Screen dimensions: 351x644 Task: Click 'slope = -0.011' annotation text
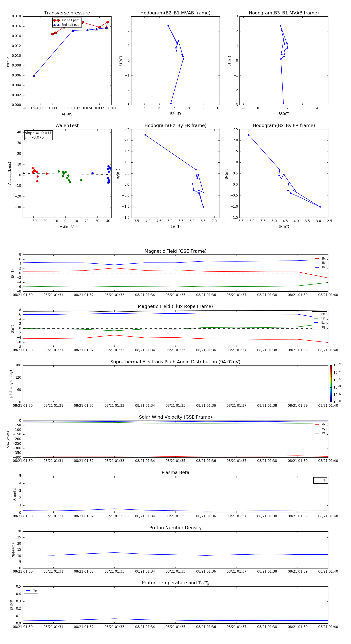coord(38,133)
